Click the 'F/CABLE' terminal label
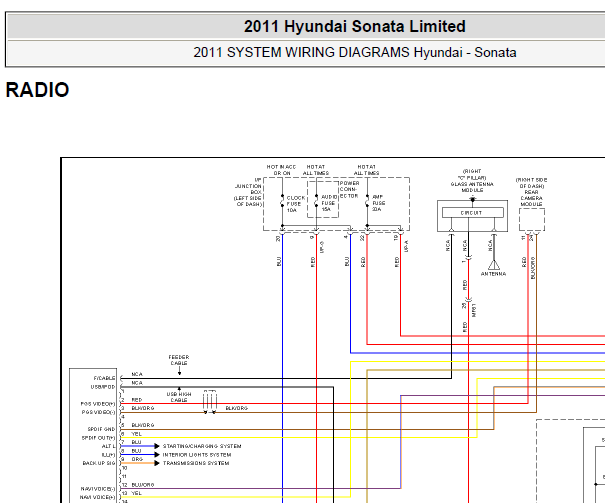 (x=104, y=378)
